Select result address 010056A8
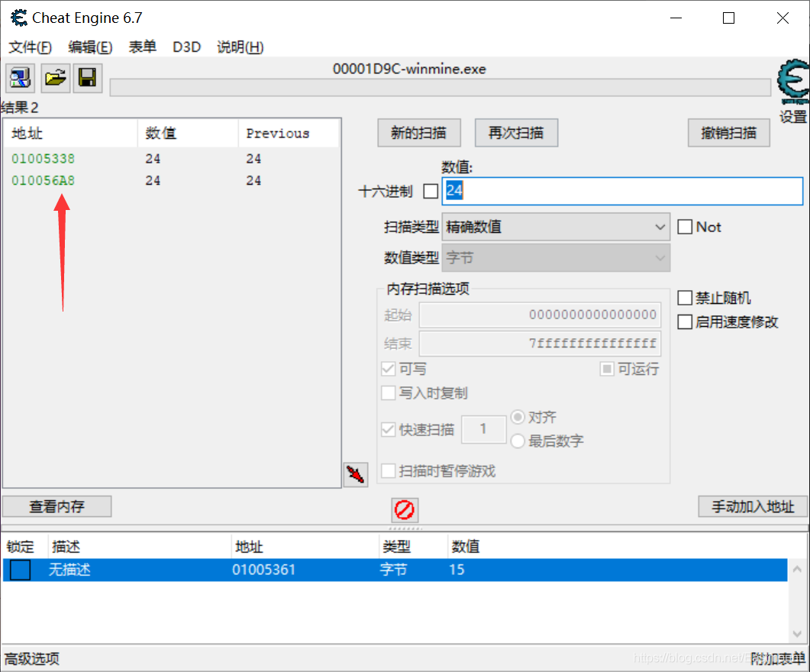Image resolution: width=810 pixels, height=672 pixels. (44, 180)
